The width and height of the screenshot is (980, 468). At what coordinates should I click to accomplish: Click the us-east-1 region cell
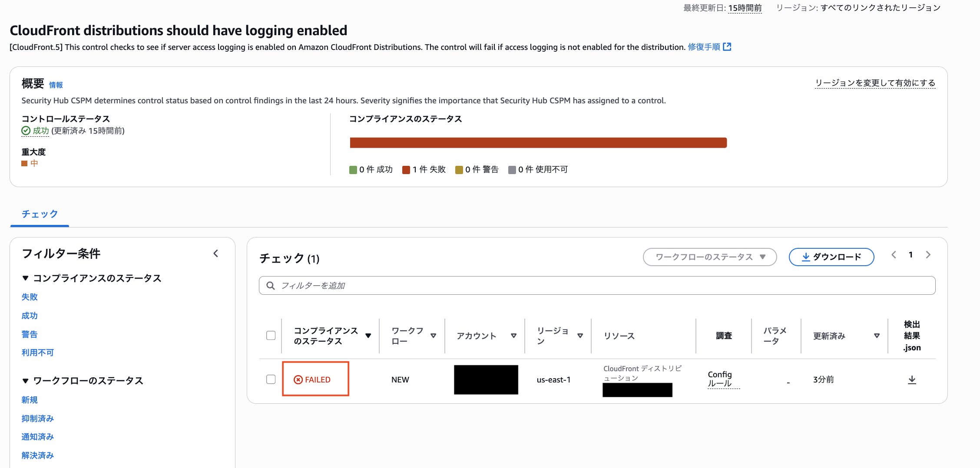point(554,380)
